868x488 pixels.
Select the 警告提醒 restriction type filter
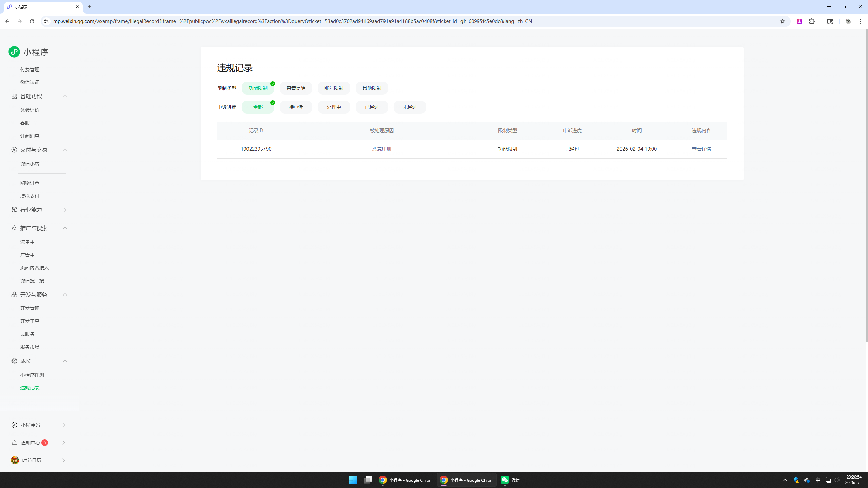point(296,88)
